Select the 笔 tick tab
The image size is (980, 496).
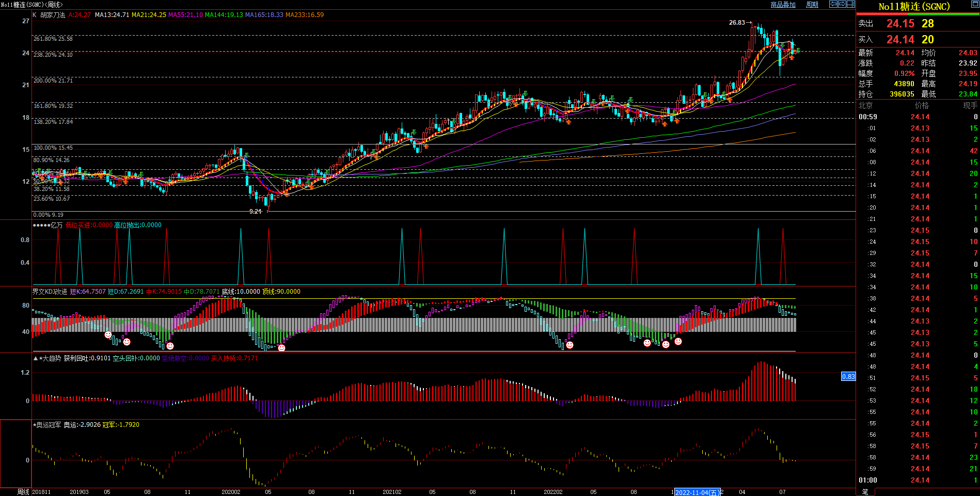click(865, 492)
